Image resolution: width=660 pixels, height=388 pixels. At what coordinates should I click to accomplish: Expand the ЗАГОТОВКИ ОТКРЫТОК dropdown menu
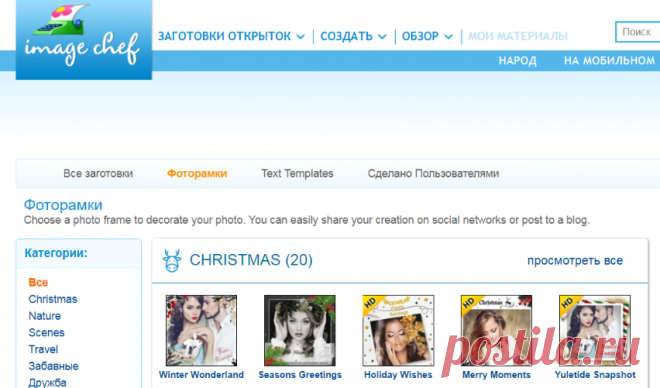pyautogui.click(x=231, y=36)
